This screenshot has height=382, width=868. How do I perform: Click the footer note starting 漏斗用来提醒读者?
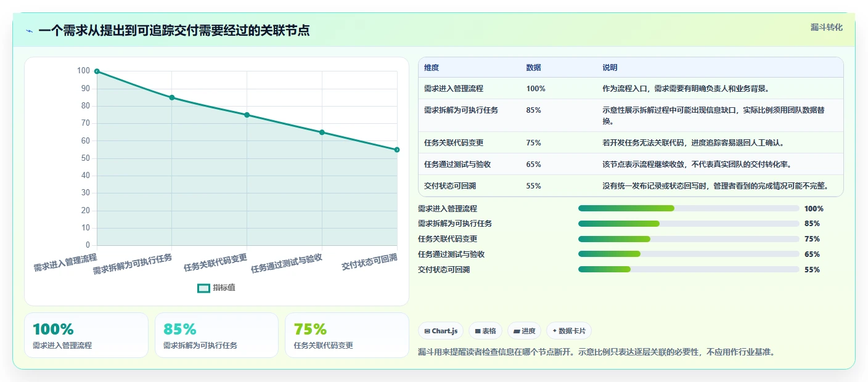click(596, 352)
